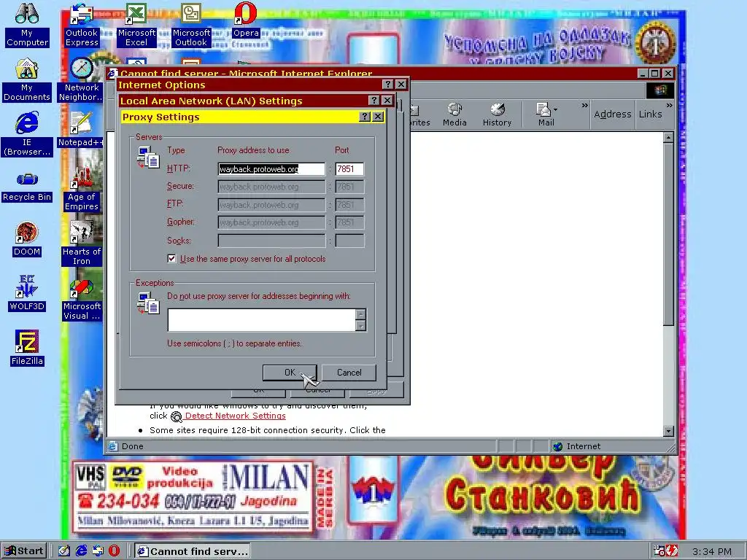Open Microsoft Visual desktop shortcut
747x560 pixels.
(x=82, y=299)
